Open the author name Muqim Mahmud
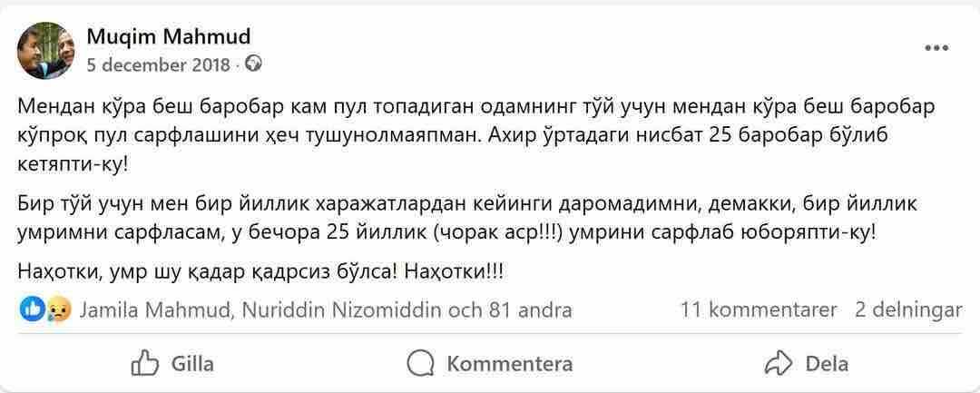The width and height of the screenshot is (980, 393). point(168,37)
